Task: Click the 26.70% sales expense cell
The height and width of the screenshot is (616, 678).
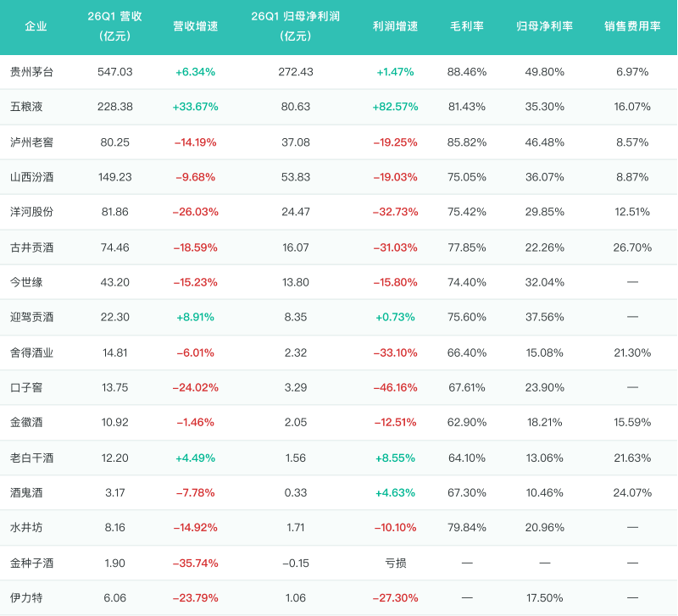Action: (632, 247)
